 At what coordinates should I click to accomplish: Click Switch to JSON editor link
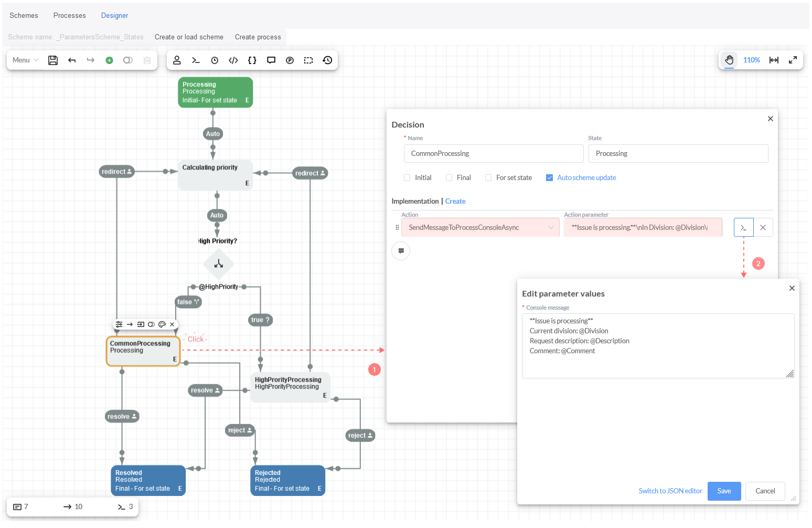pos(670,491)
